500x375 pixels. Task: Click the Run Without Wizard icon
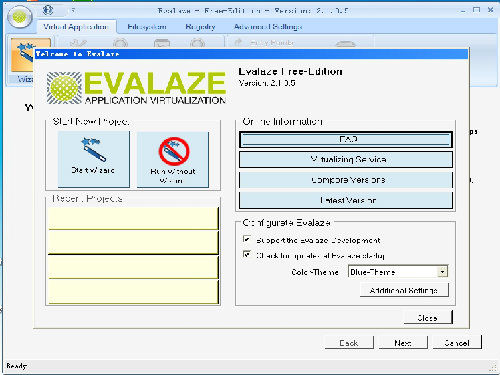pos(173,159)
